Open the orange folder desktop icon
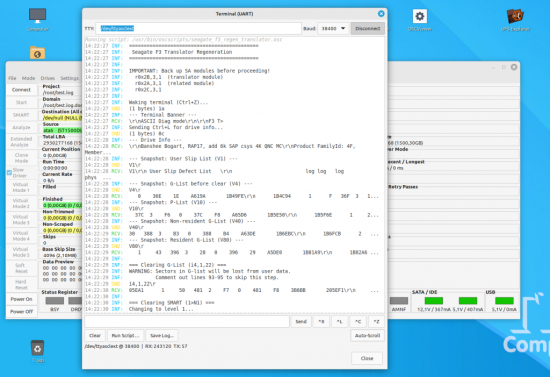The image size is (550, 377). coord(37,53)
